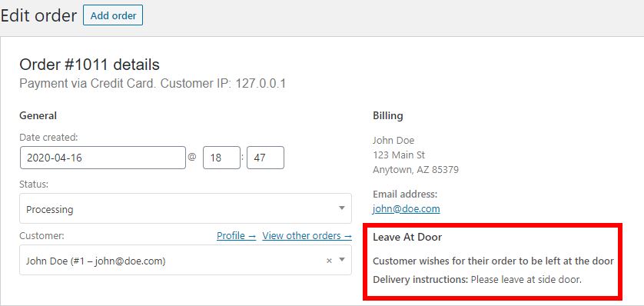Open the Customer select box

click(185, 260)
